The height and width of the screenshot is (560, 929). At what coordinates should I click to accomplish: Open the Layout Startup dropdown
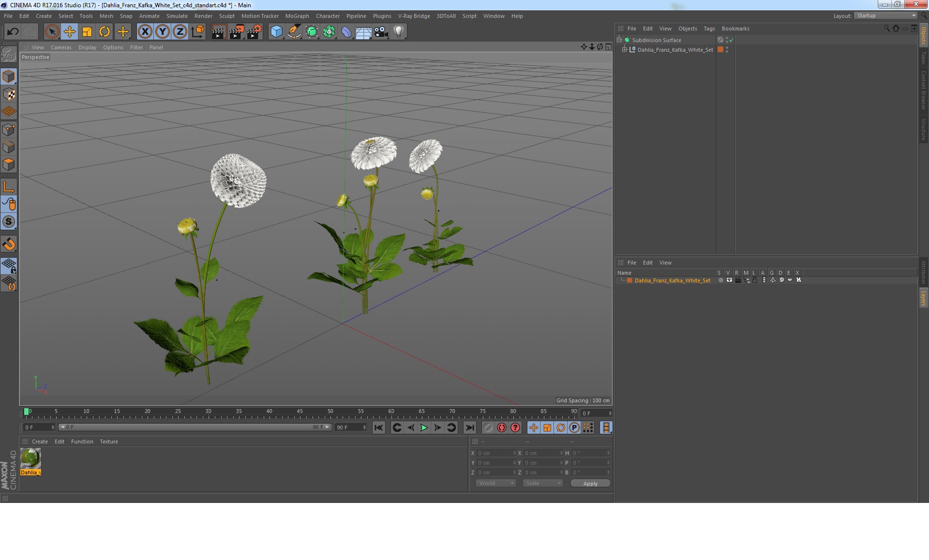pos(885,15)
